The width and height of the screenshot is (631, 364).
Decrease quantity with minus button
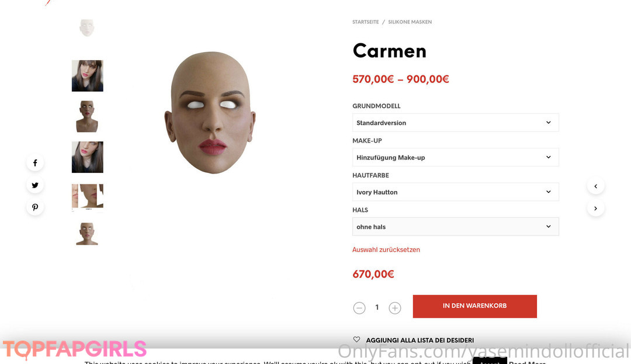(x=359, y=308)
